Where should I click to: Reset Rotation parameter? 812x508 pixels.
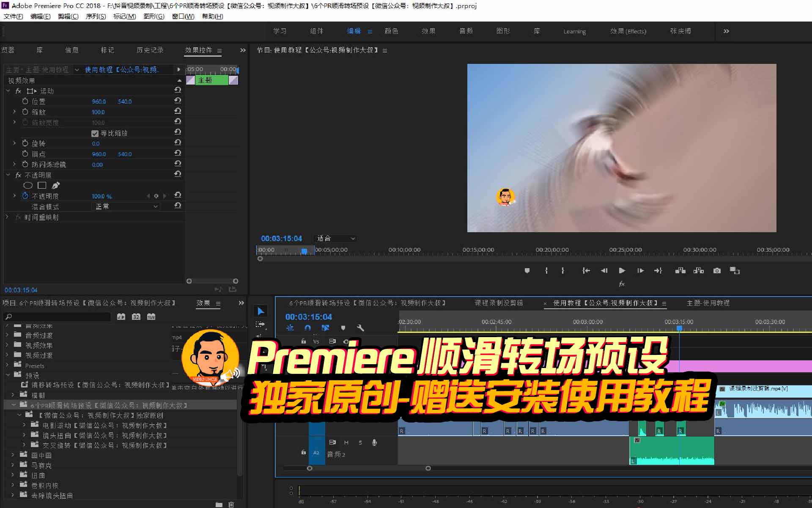178,143
